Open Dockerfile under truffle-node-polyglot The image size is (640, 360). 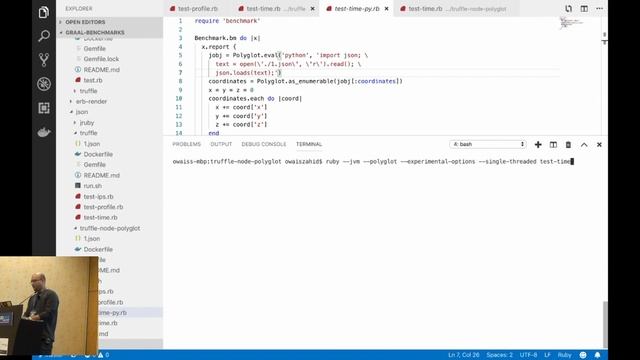[98, 249]
